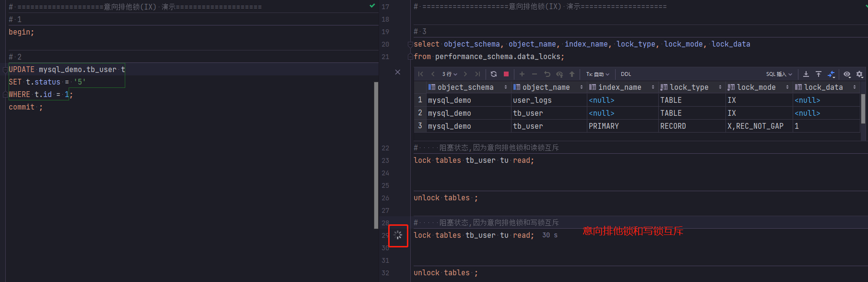Revert changes in the result grid
This screenshot has height=282, width=868.
(547, 74)
